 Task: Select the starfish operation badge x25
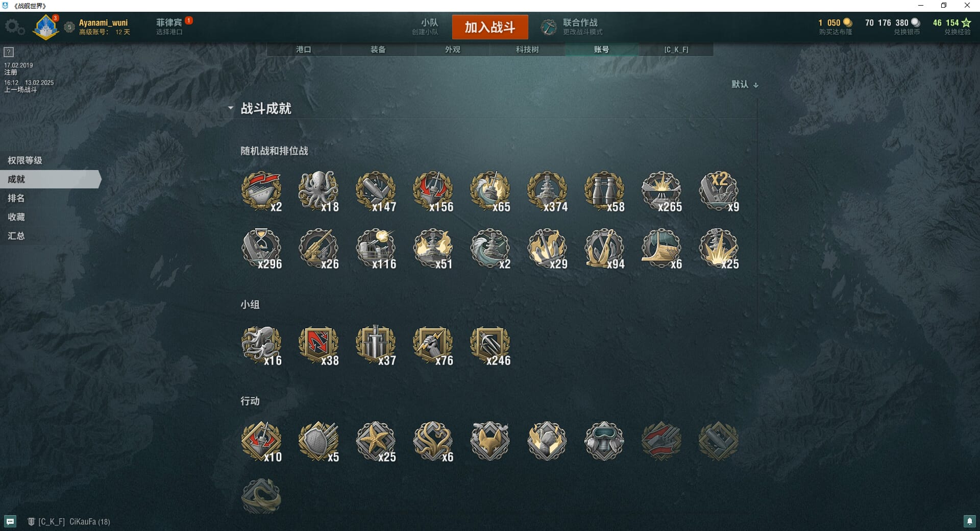coord(376,441)
